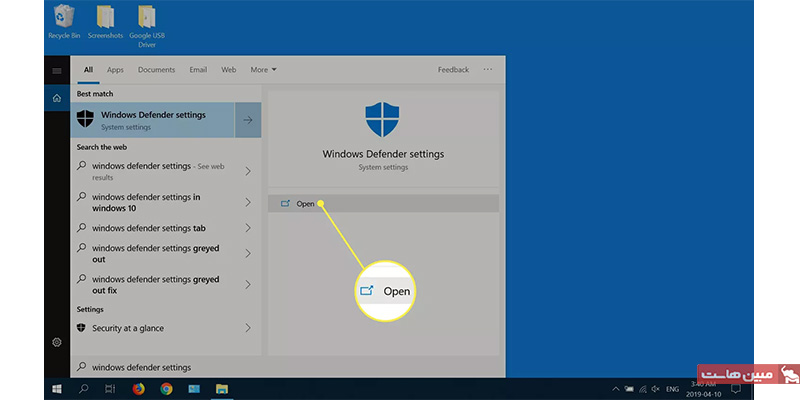Switch to the Web search tab

pos(229,70)
